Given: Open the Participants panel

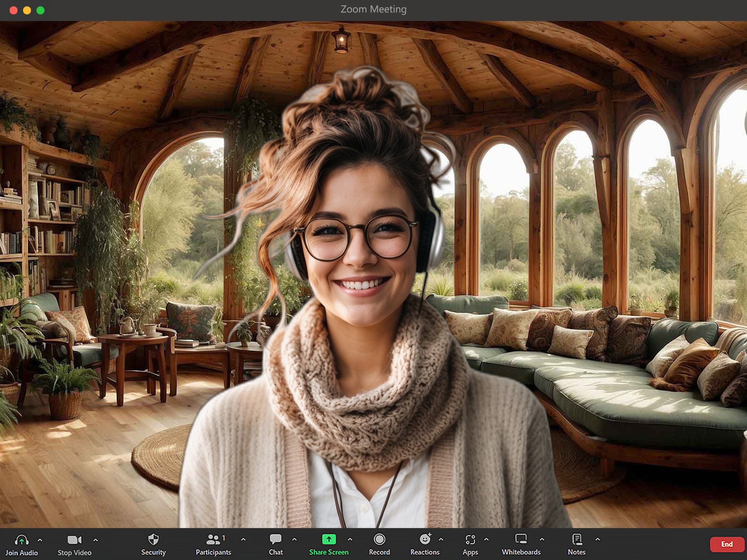Looking at the screenshot, I should (x=213, y=540).
